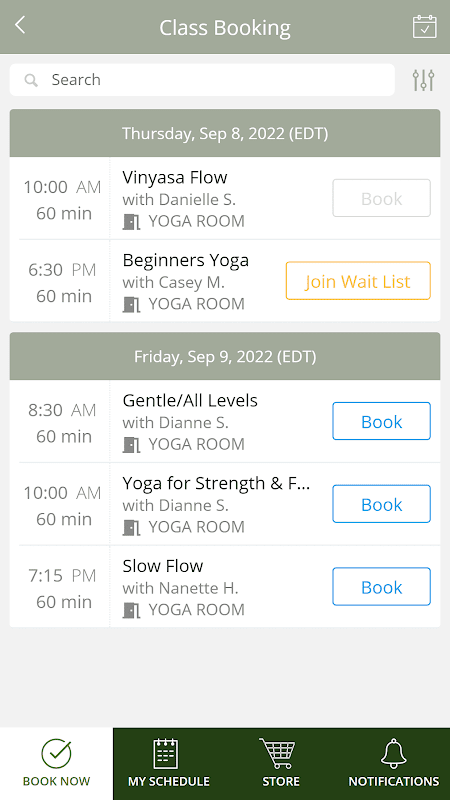Join Wait List for Beginners Yoga
This screenshot has height=800, width=450.
358,281
